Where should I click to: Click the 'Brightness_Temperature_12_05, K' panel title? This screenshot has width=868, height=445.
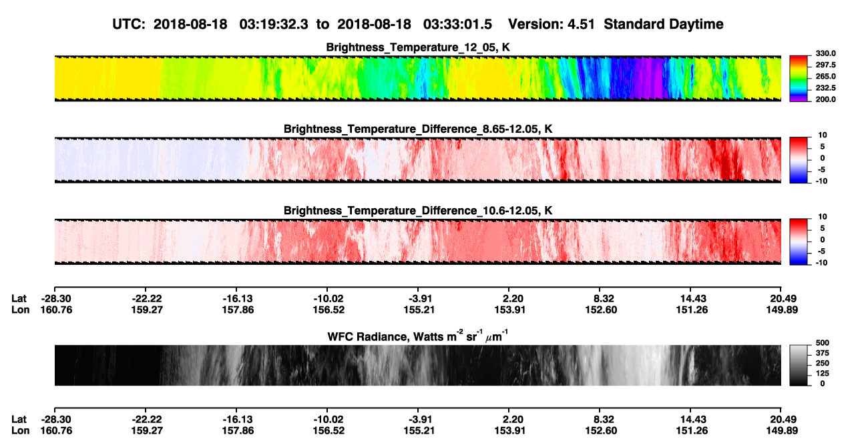[417, 47]
